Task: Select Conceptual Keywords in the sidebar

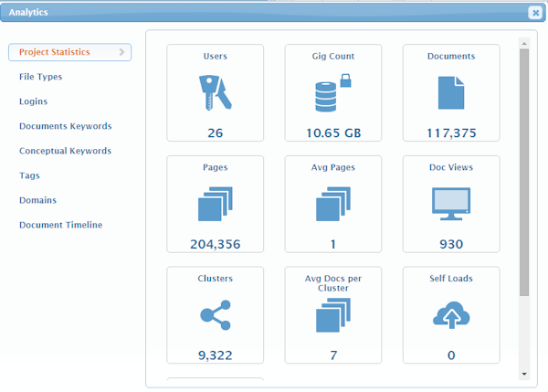Action: [65, 151]
